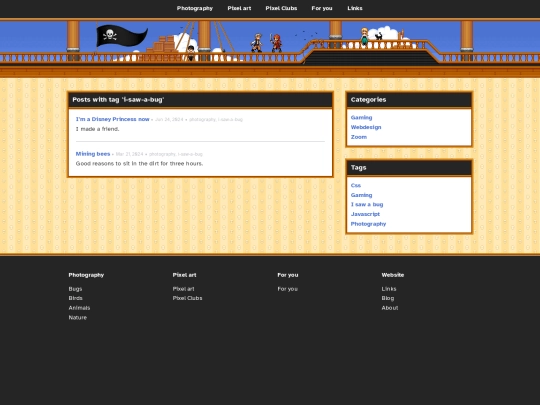Image resolution: width=540 pixels, height=405 pixels.
Task: Filter posts by the Javascript tag
Action: pos(365,214)
